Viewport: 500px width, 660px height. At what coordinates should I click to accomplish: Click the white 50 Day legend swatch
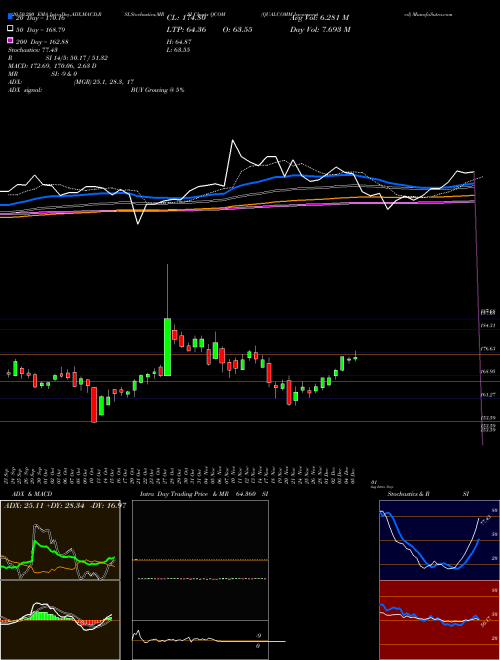click(10, 29)
